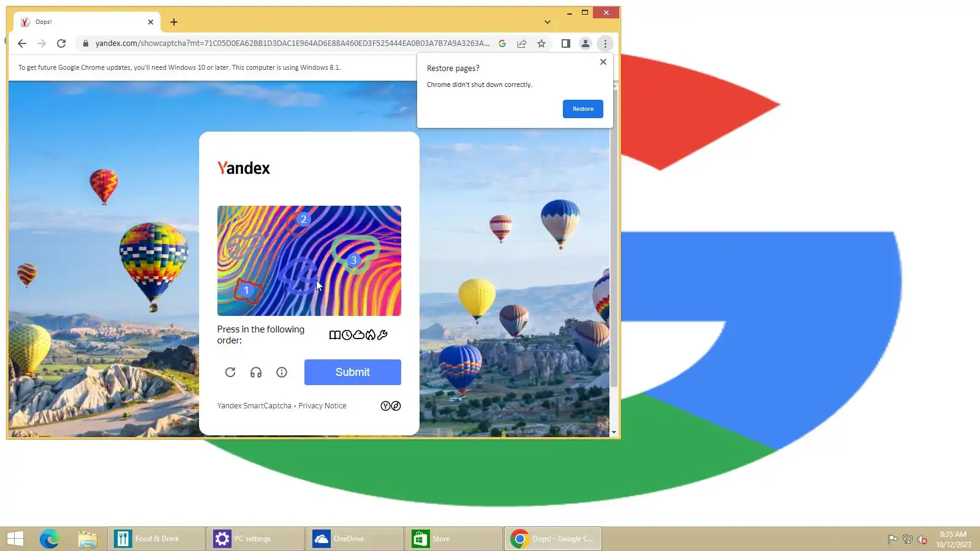Open Microsoft Edge from the taskbar

[49, 539]
